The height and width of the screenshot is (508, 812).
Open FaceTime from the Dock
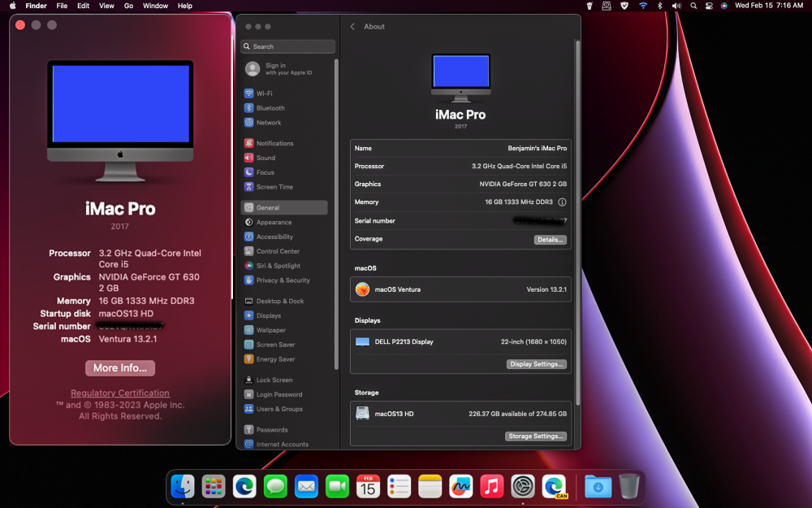pos(337,486)
